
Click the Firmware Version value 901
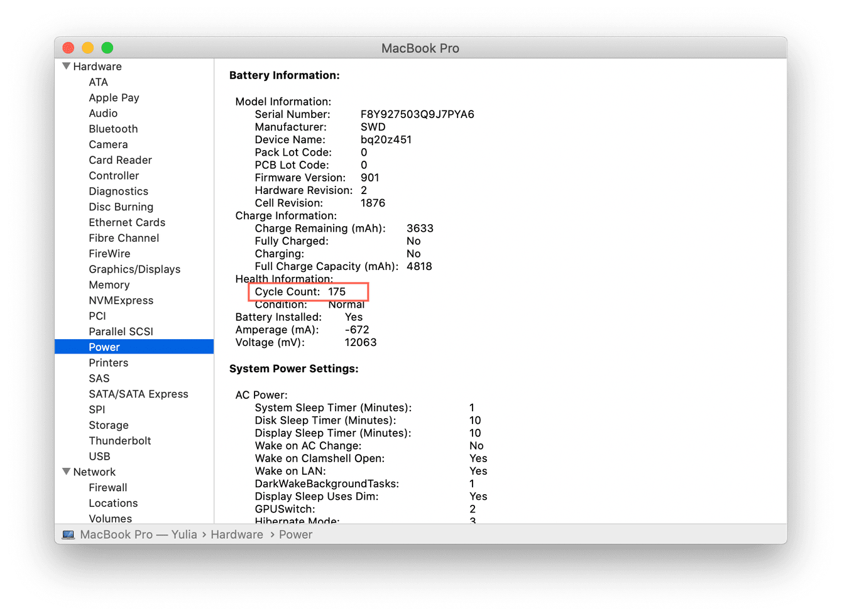pos(369,178)
